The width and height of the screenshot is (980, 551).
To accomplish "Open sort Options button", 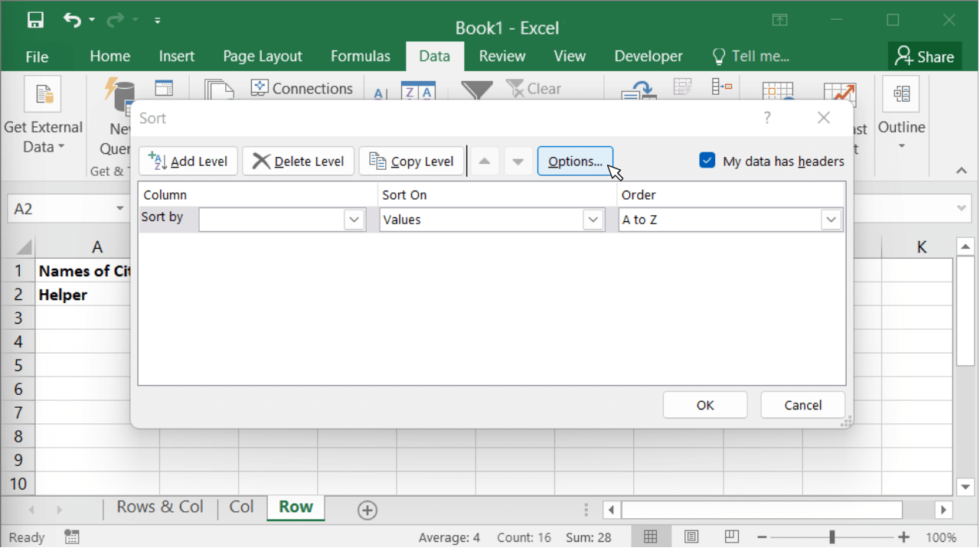I will [575, 161].
